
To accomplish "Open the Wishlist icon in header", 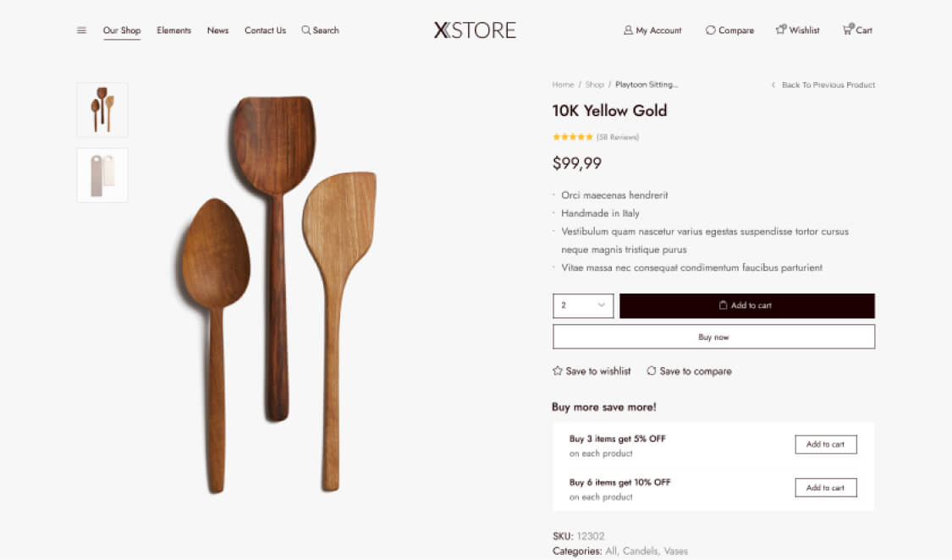I will click(x=781, y=30).
